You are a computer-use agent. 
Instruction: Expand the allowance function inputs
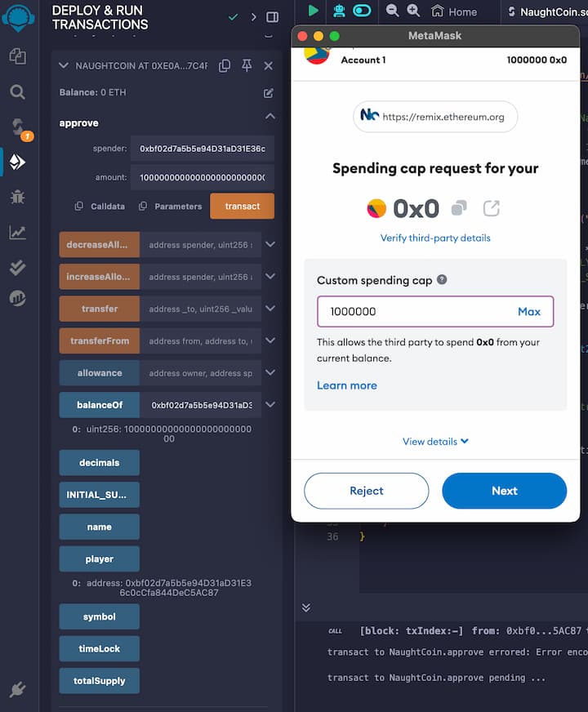pos(270,373)
